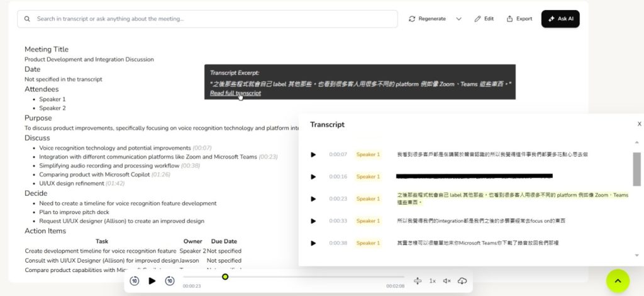
Task: Jump to timestamp (00:07) in Discuss list
Action: click(x=202, y=148)
